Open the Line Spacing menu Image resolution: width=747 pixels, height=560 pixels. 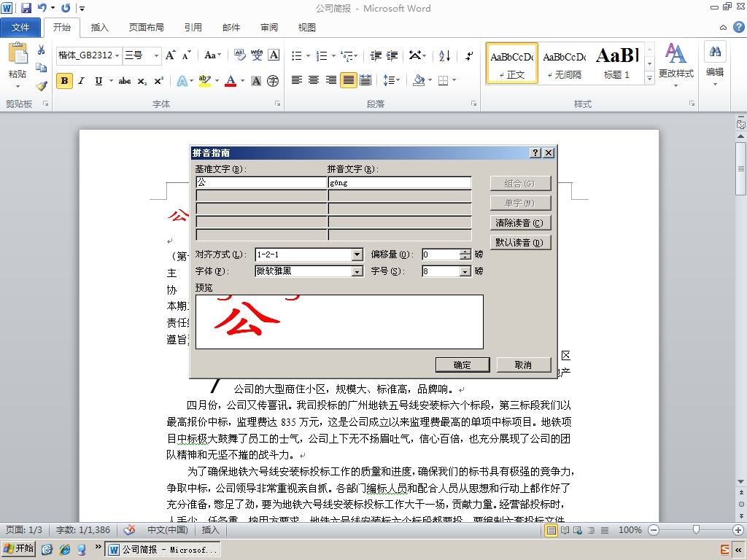(392, 80)
